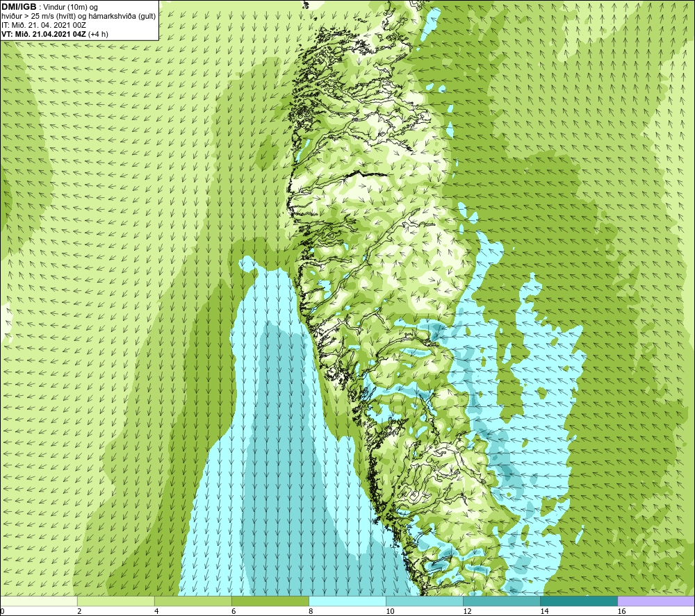Click scale label '14'

pyautogui.click(x=544, y=612)
